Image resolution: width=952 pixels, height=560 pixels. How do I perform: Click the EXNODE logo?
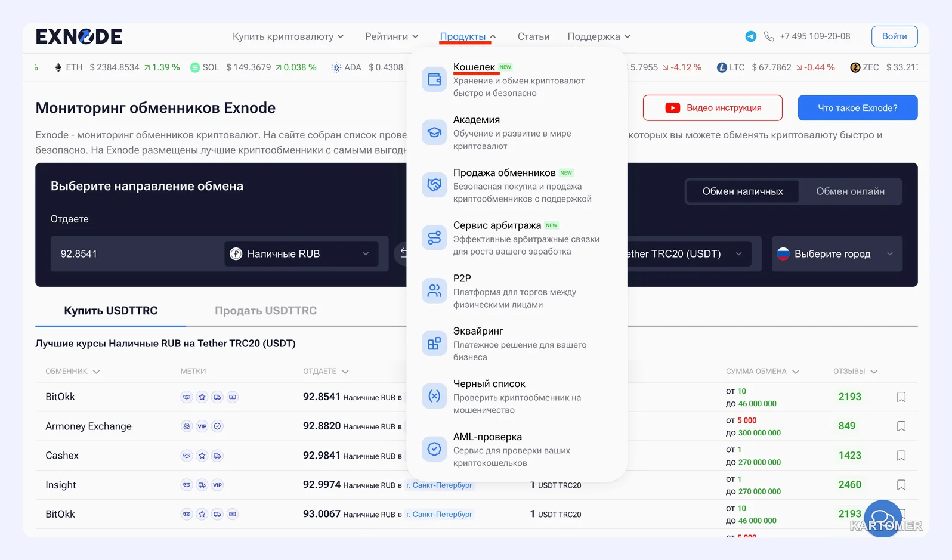point(79,36)
